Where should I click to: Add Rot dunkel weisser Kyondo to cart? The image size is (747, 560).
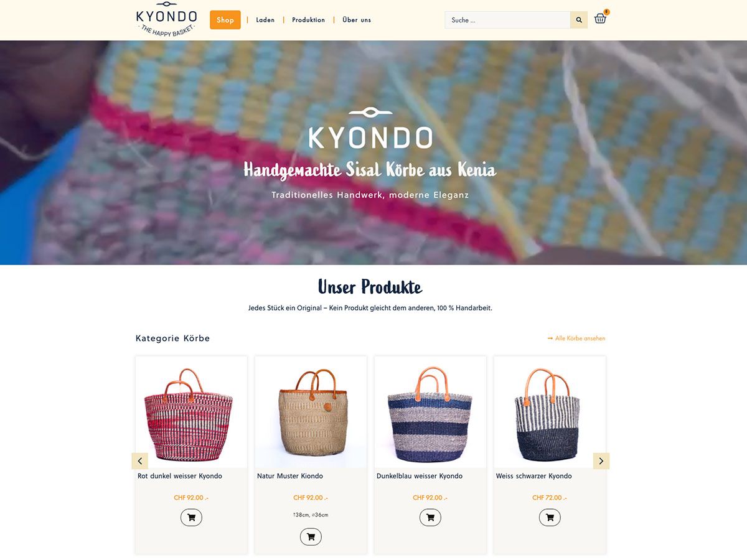tap(191, 518)
